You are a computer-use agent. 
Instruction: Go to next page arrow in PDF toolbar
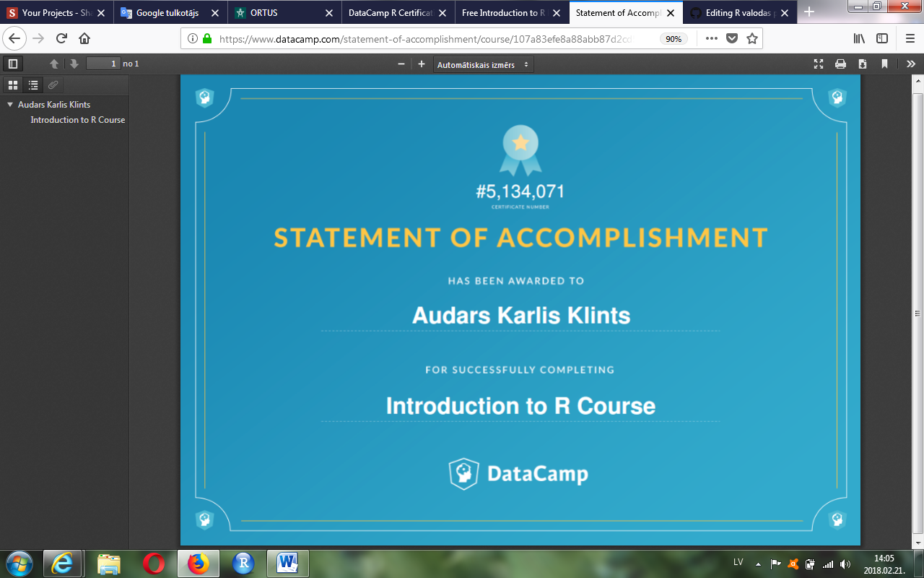click(x=74, y=64)
